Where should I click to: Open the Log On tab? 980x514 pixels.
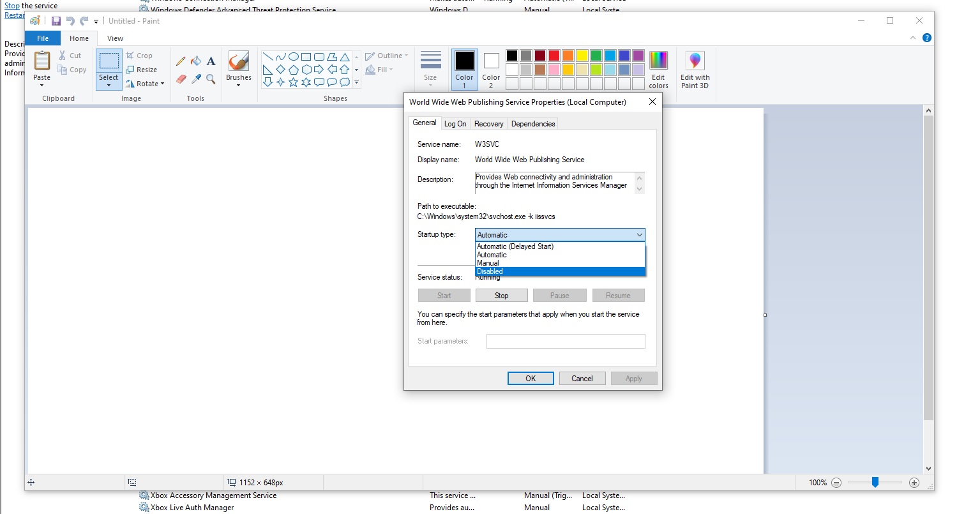coord(455,124)
